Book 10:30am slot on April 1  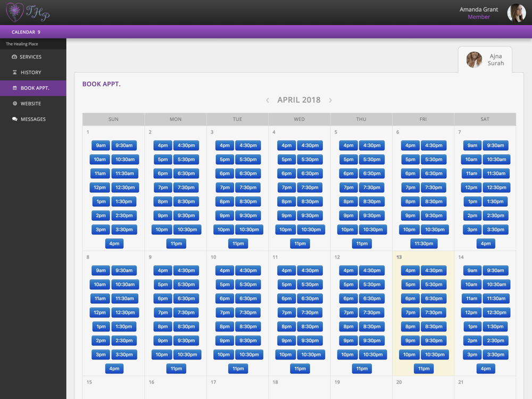pos(125,160)
